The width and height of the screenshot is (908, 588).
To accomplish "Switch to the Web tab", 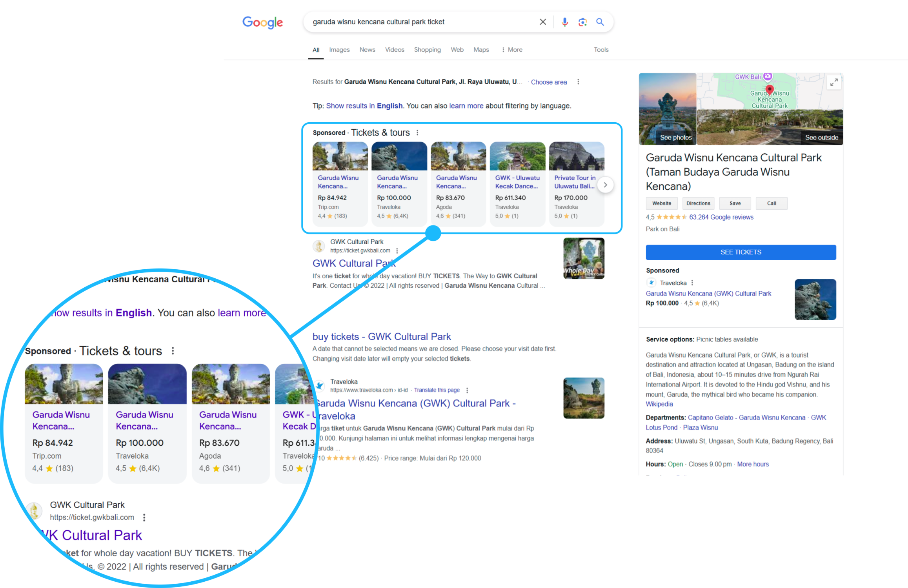I will click(457, 50).
